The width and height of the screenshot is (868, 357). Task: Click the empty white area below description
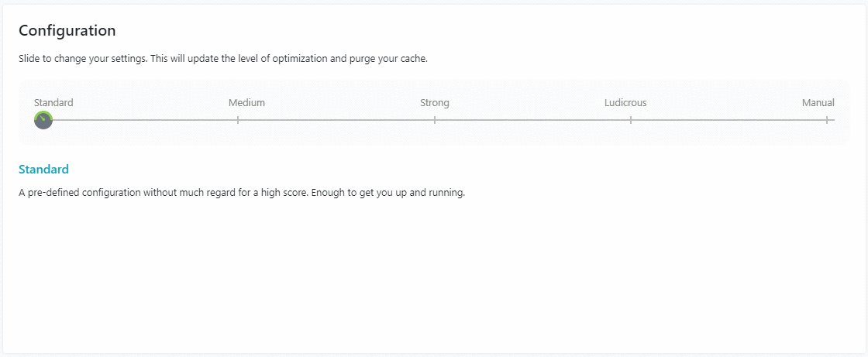(434, 279)
